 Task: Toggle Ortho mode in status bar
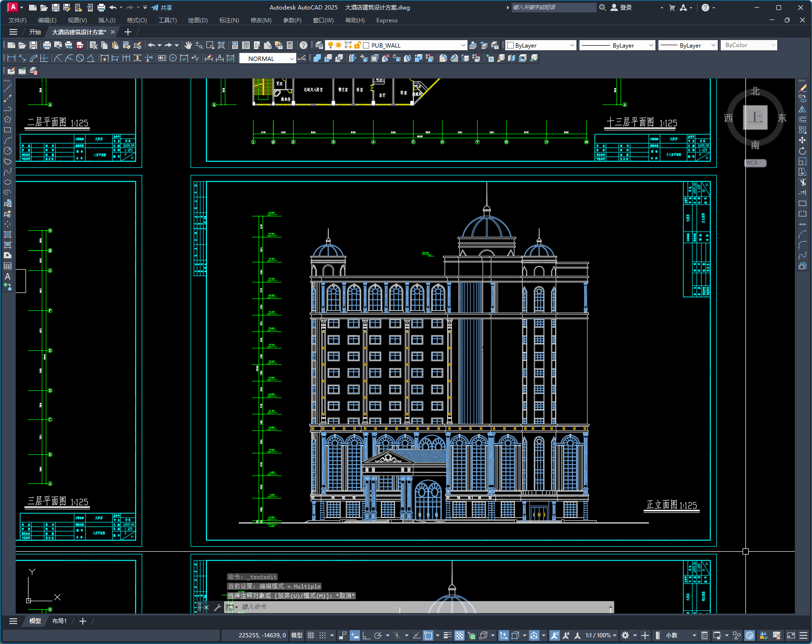[366, 635]
